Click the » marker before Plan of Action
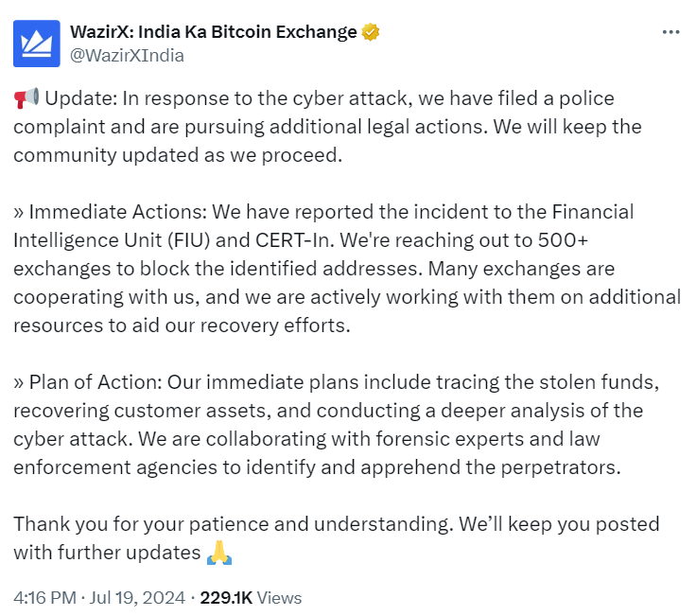Image resolution: width=696 pixels, height=616 pixels. (x=19, y=382)
